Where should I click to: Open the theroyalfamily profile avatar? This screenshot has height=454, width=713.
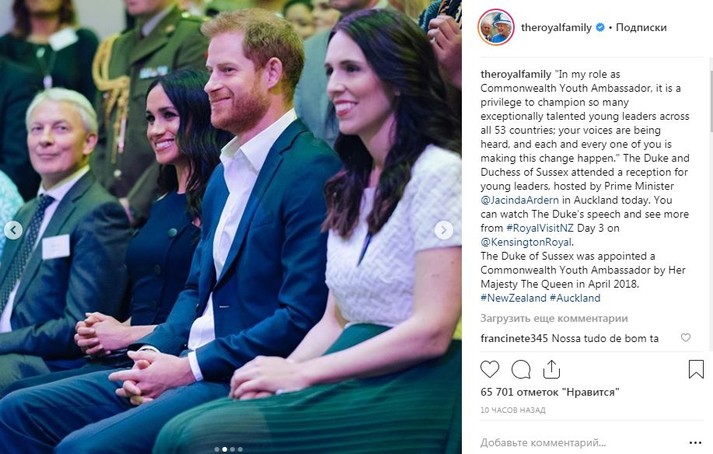click(x=496, y=27)
